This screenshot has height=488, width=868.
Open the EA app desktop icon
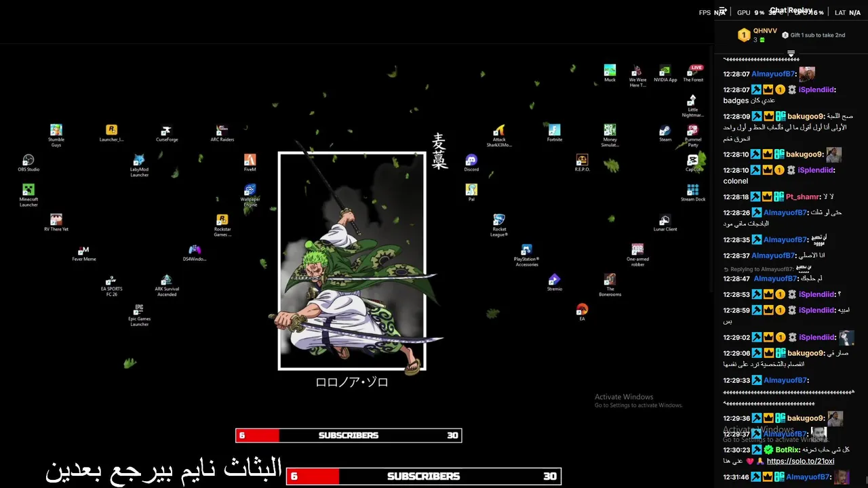pos(582,312)
